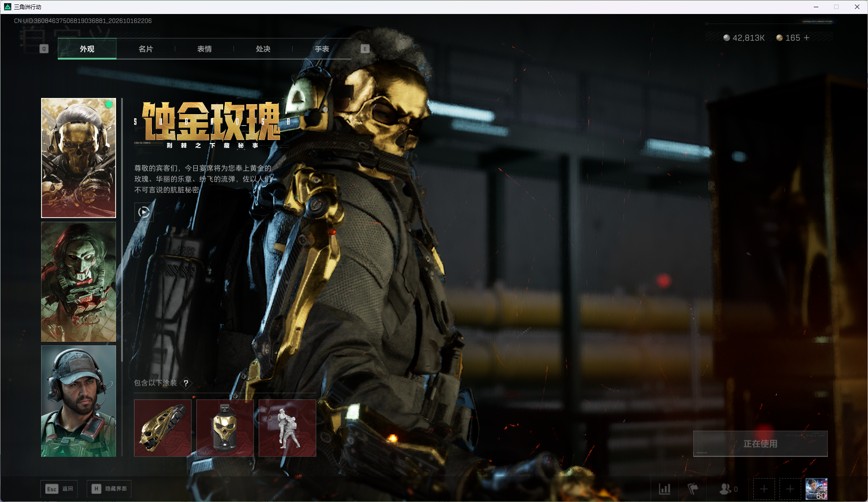Play the 蚀金玫瑰 skin preview video
Viewport: 868px width, 502px height.
pyautogui.click(x=144, y=212)
